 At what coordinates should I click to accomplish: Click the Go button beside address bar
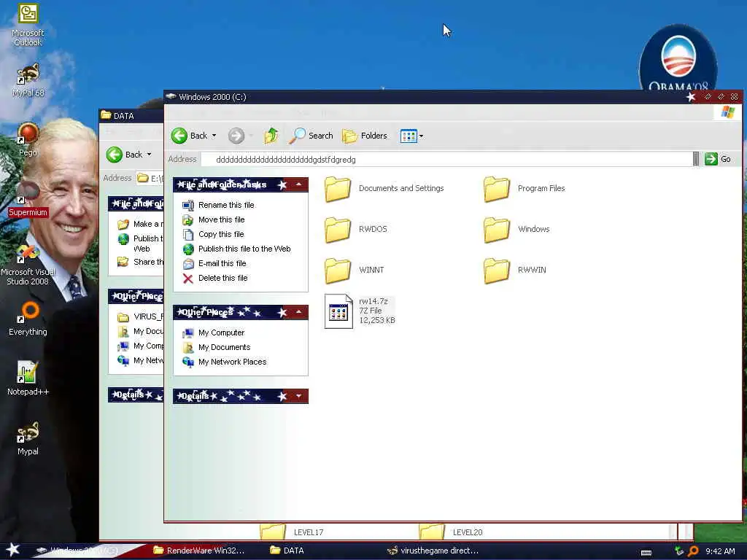point(718,159)
